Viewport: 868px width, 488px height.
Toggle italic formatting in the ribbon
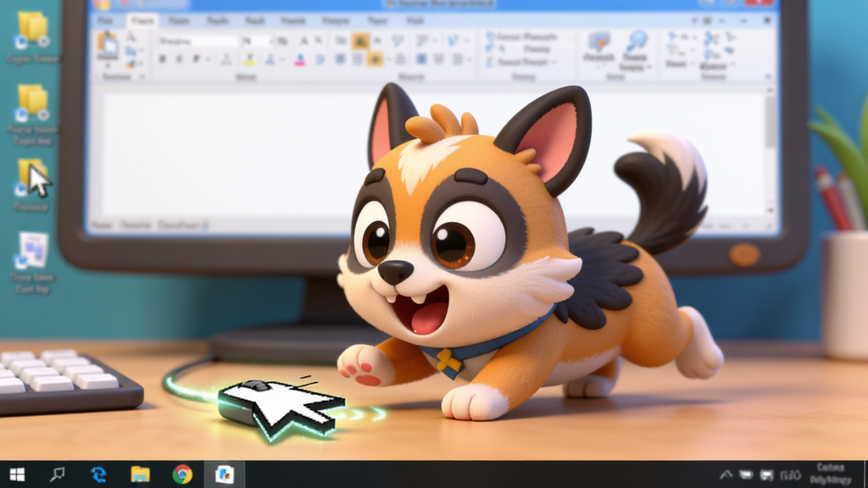(x=180, y=59)
